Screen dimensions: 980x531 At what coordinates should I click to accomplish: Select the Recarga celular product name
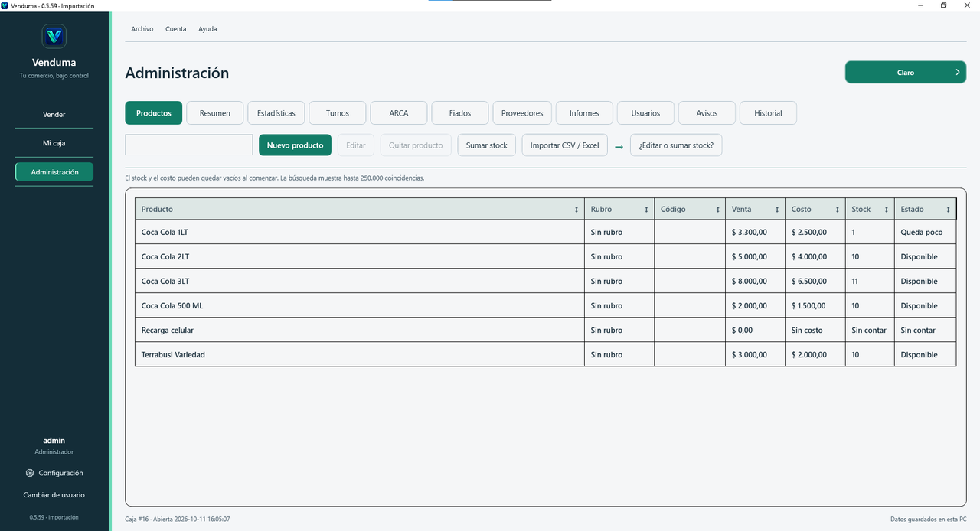168,331
